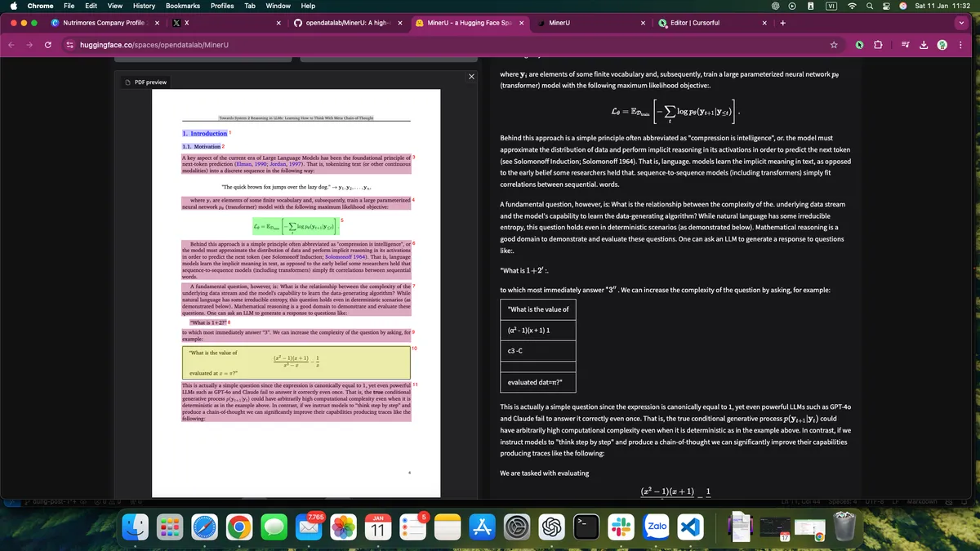Open the Profiles menu in menu bar
Viewport: 980px width, 551px height.
(222, 6)
